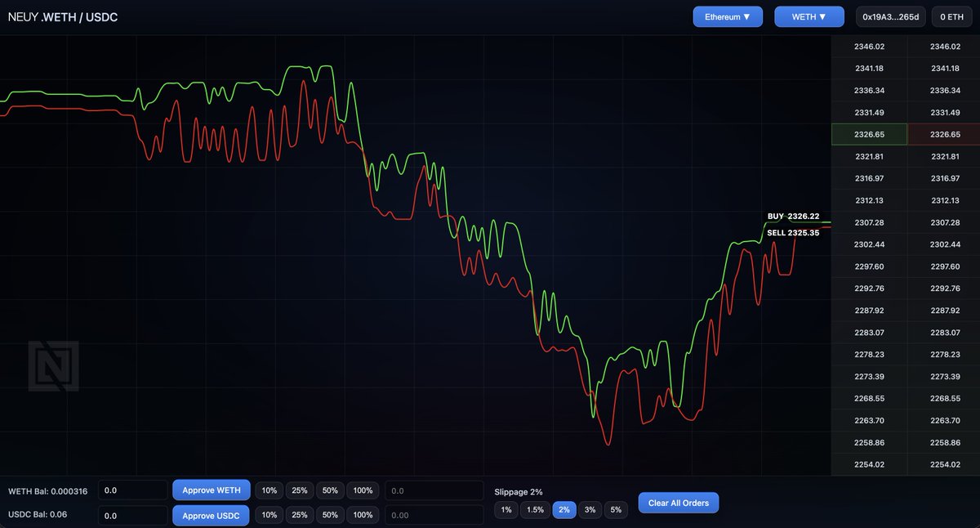Select 25% in the USDC row
Screen dimensions: 980x528
[300, 515]
